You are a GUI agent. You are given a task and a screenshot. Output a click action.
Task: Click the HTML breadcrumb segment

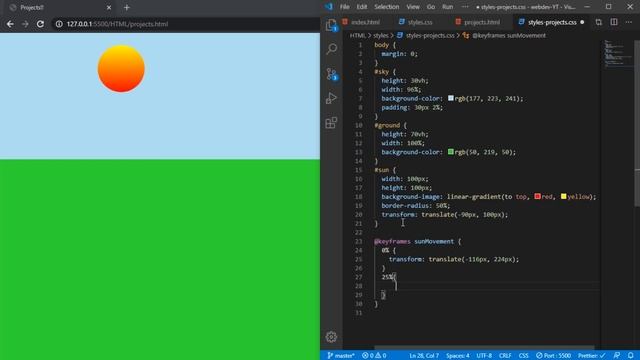point(357,36)
